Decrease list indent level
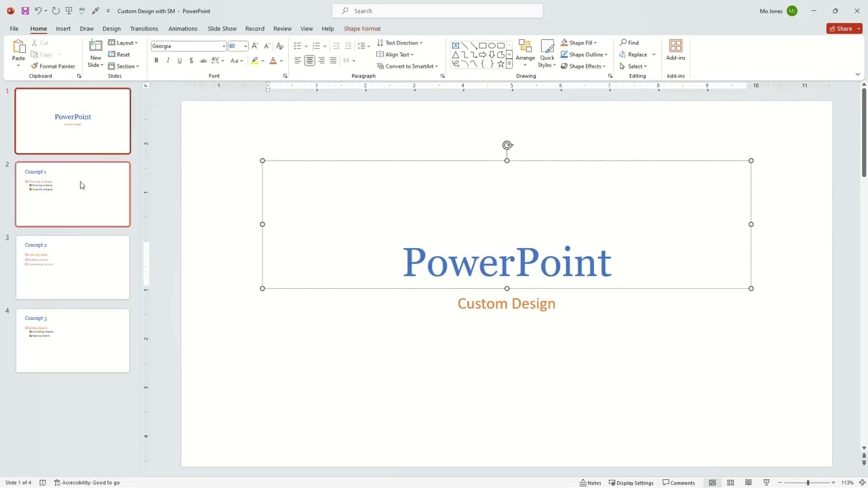 pyautogui.click(x=336, y=46)
